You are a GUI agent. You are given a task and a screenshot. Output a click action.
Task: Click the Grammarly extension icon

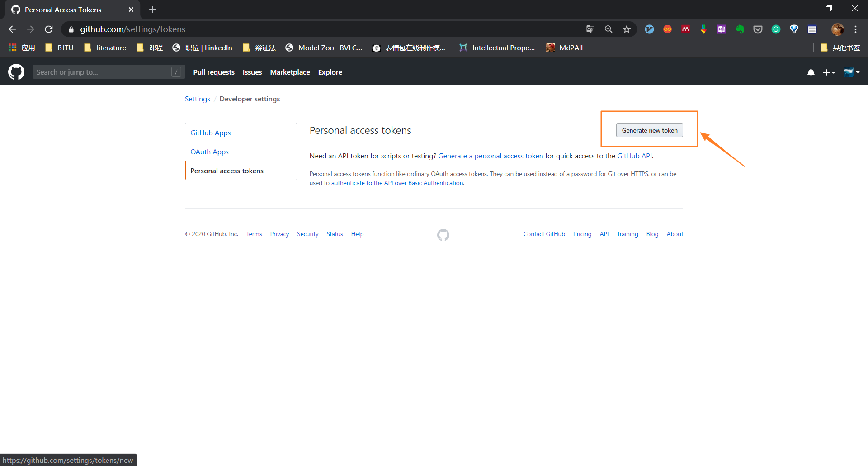[x=776, y=29]
